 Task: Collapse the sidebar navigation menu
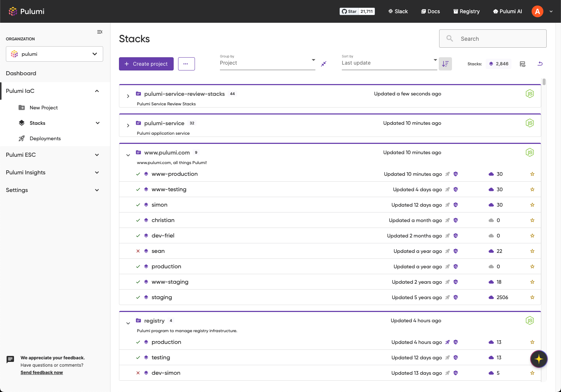click(x=99, y=32)
